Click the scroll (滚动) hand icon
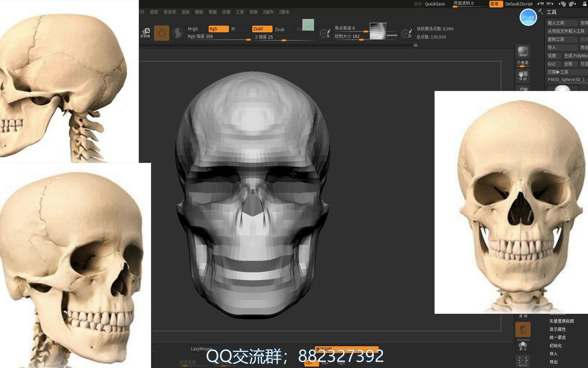 coord(523,76)
